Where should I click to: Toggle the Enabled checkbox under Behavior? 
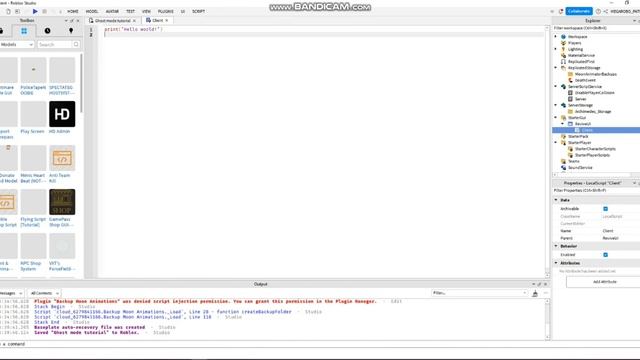[606, 255]
